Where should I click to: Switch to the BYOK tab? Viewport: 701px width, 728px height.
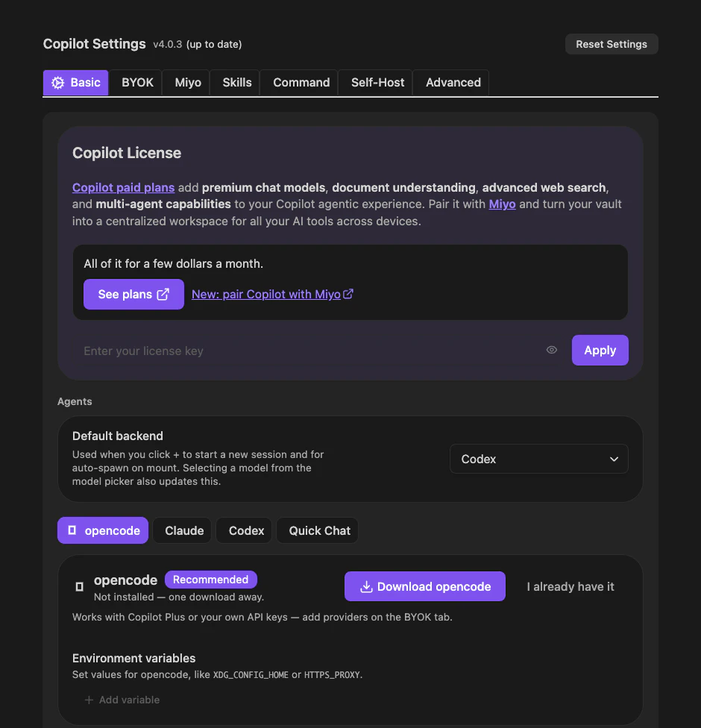pyautogui.click(x=137, y=83)
